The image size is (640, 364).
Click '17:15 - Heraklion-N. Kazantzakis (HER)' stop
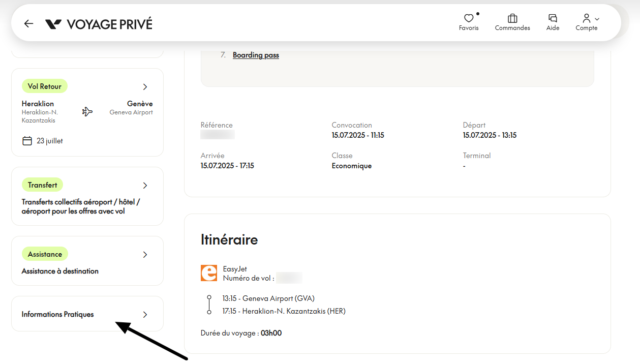[x=284, y=311]
